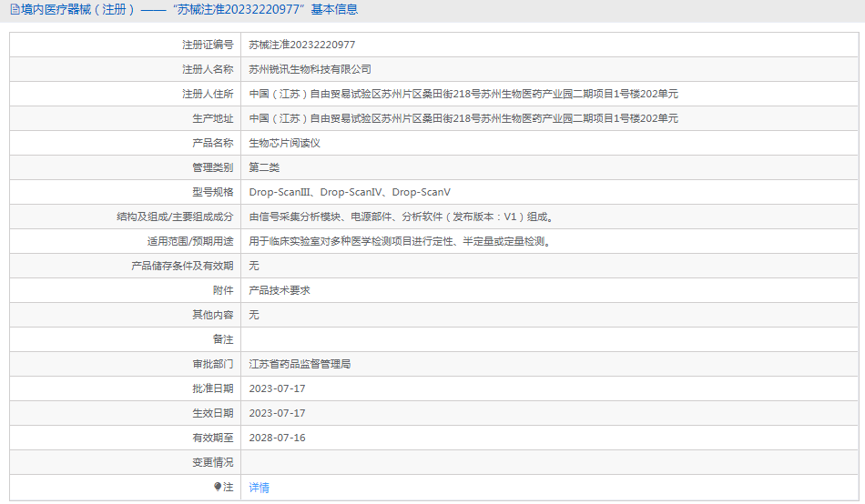Click the 结构及组成 composition description value
Screen dimensions: 865x504
pos(402,217)
